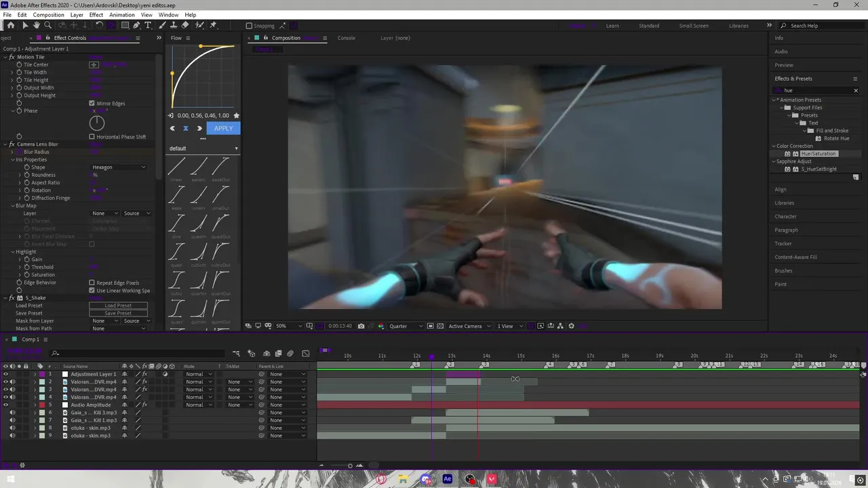Open the Tracker panel
The image size is (868, 488).
click(783, 244)
